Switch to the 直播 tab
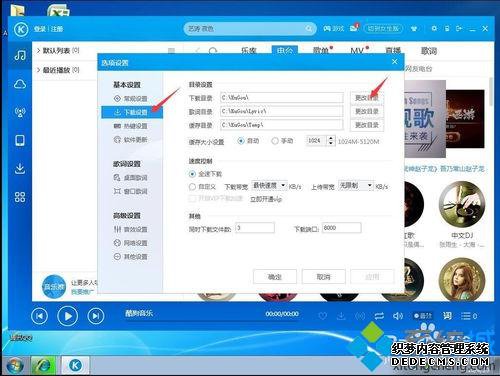The image size is (500, 376). [x=393, y=51]
